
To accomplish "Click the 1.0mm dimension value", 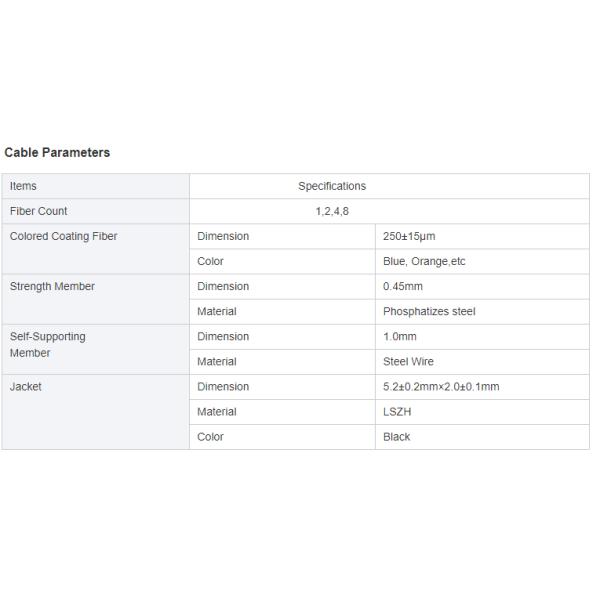I will click(x=400, y=336).
